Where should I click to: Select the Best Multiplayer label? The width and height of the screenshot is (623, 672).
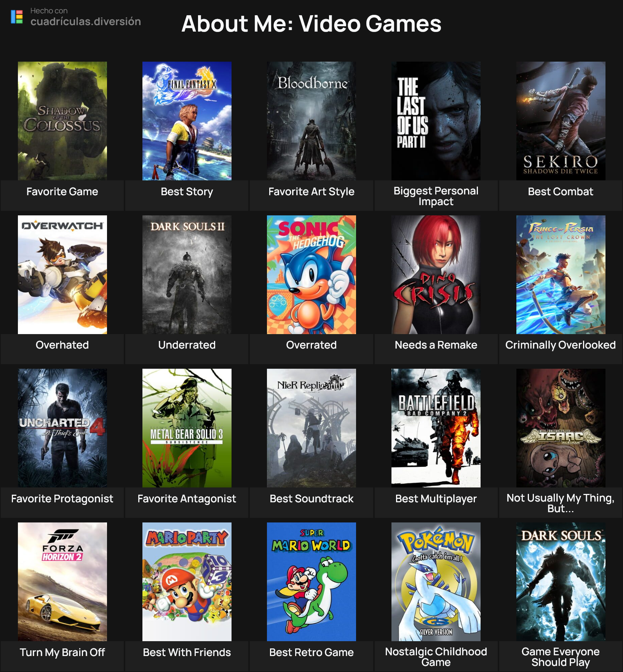(x=436, y=499)
